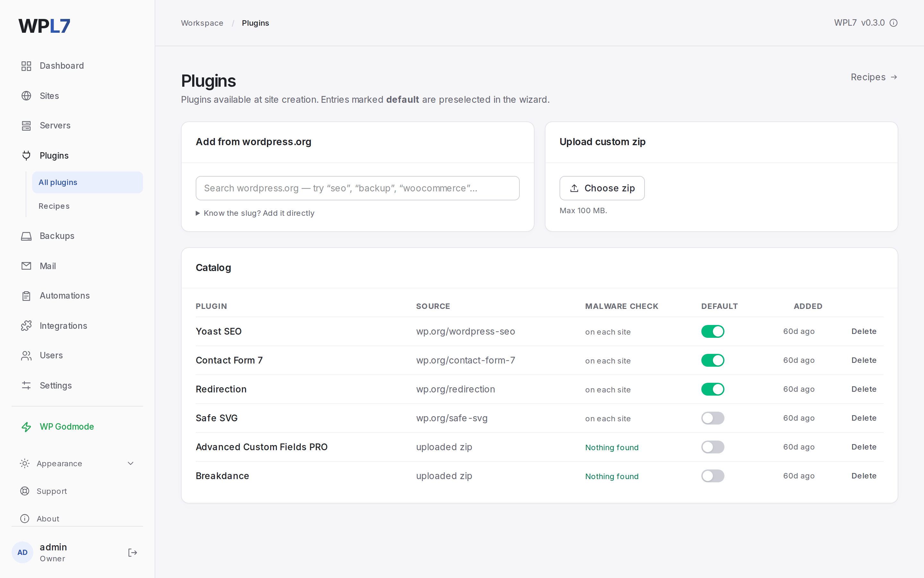Delete Advanced Custom Fields PRO
924x578 pixels.
pyautogui.click(x=864, y=447)
